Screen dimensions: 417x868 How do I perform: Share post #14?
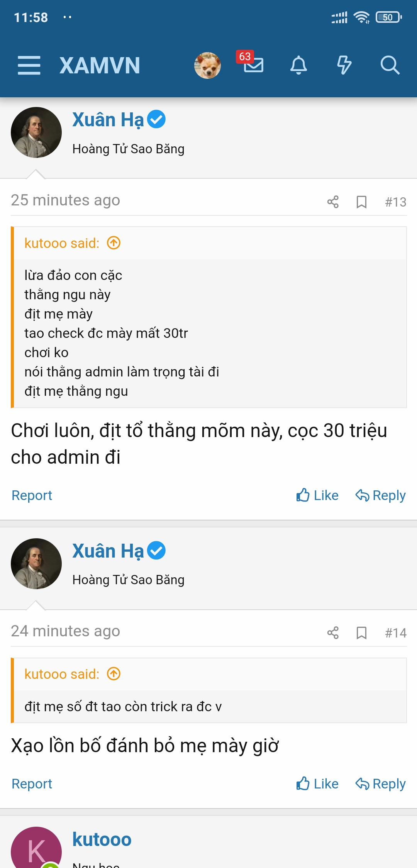(x=333, y=633)
